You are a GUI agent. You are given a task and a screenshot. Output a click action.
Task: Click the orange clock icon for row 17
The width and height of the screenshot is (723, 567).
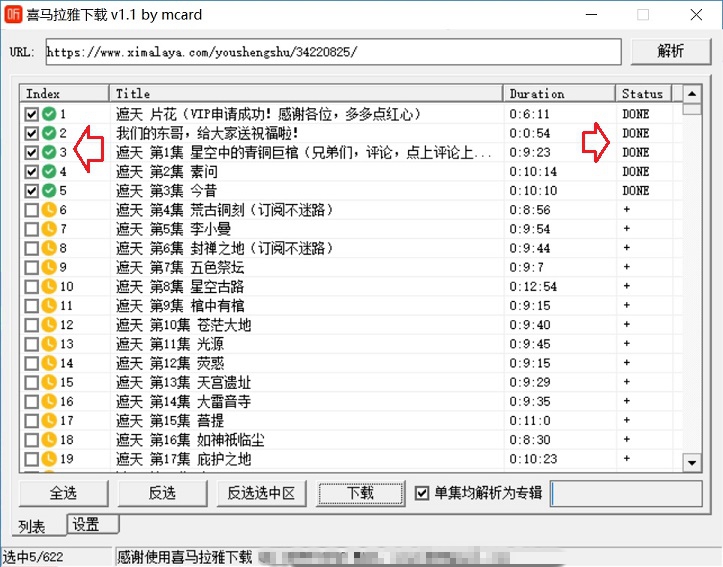pos(49,420)
